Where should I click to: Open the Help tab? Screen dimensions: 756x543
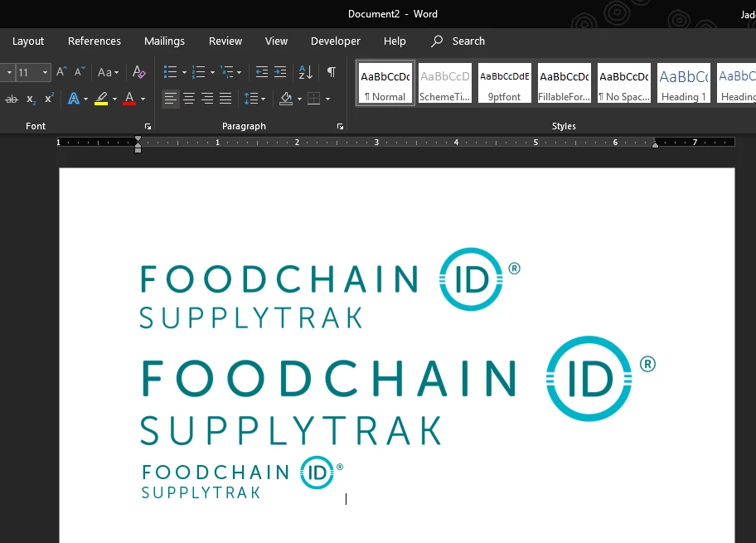point(395,41)
